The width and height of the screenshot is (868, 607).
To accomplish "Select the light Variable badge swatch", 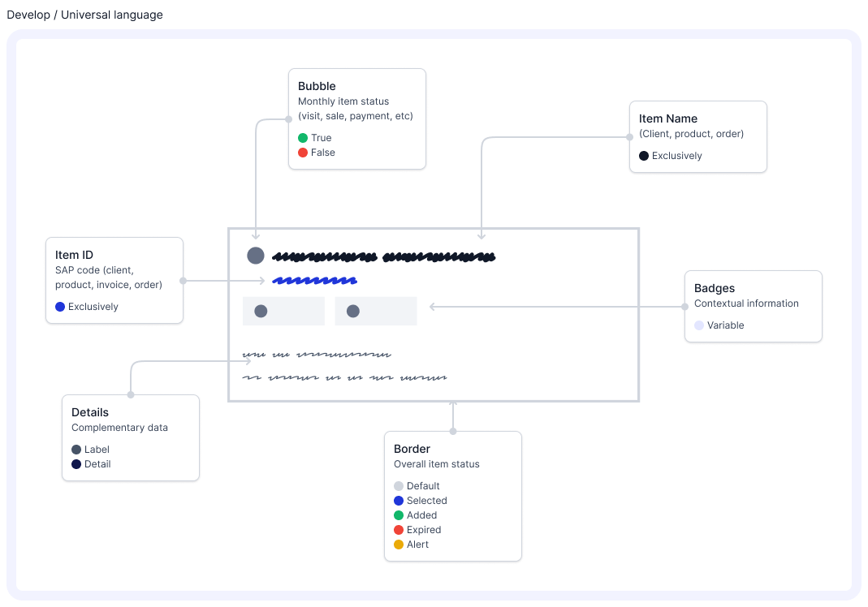I will [699, 325].
